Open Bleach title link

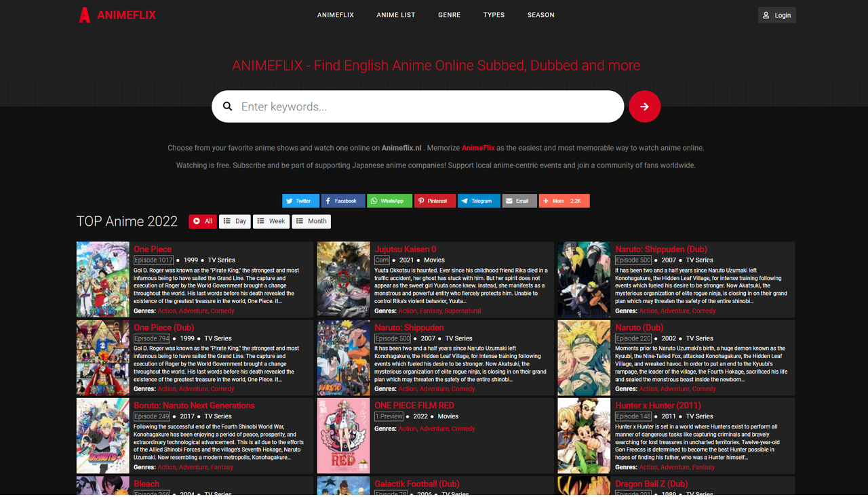146,483
